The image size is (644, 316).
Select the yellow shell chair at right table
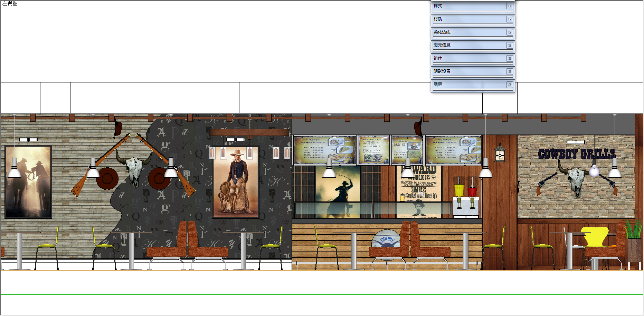[x=594, y=237]
